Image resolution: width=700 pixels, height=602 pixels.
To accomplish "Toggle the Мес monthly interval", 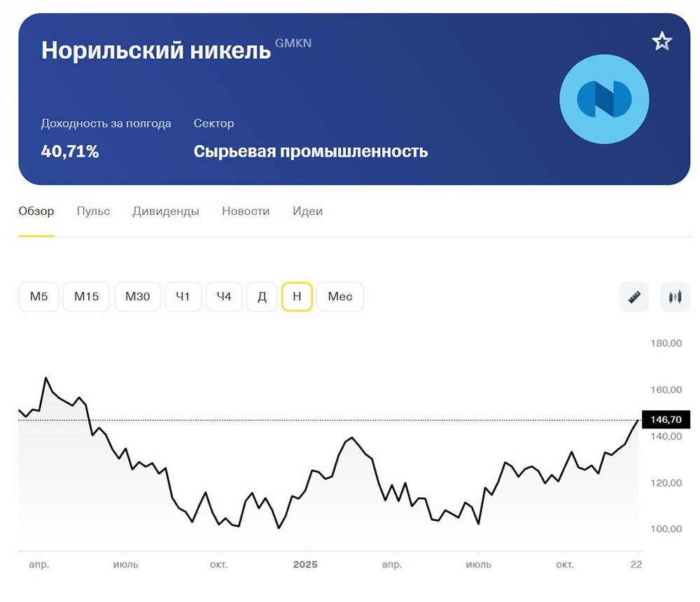I will 339,297.
